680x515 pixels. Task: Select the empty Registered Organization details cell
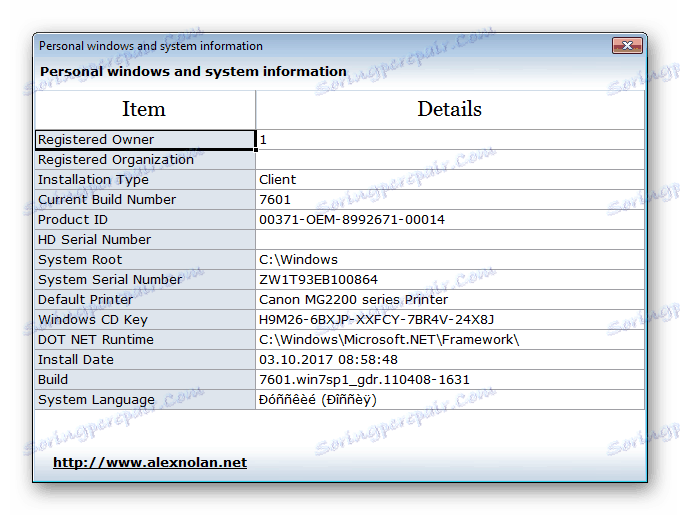(x=450, y=160)
